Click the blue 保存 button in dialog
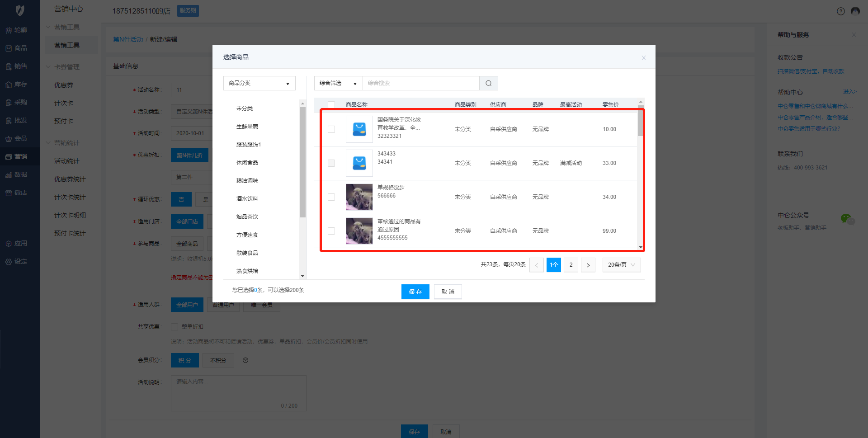Image resolution: width=868 pixels, height=438 pixels. click(x=415, y=292)
